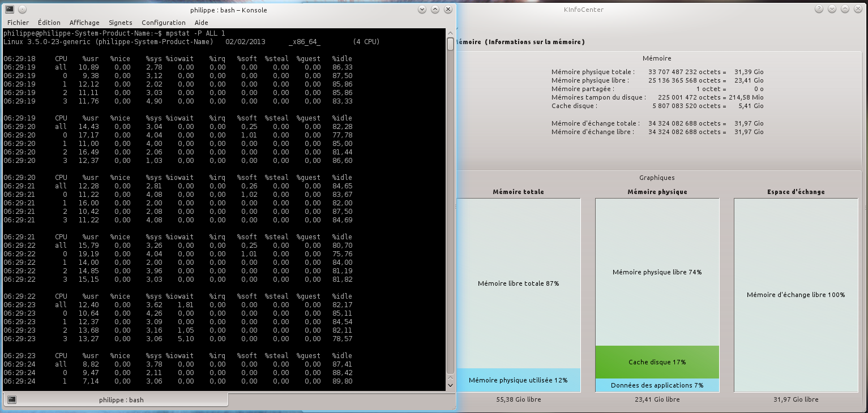Image resolution: width=868 pixels, height=413 pixels.
Task: Click the '25 136 365 568 octets =' value
Action: [x=687, y=81]
